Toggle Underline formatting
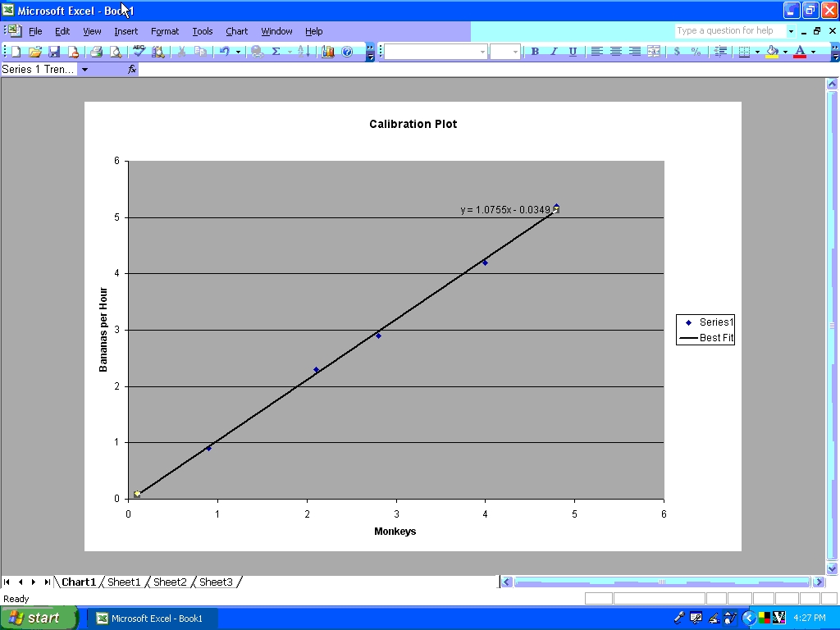Image resolution: width=840 pixels, height=630 pixels. [x=573, y=51]
